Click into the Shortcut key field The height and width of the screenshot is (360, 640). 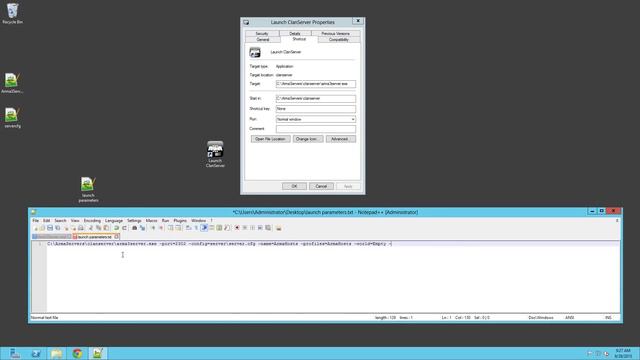coord(316,109)
